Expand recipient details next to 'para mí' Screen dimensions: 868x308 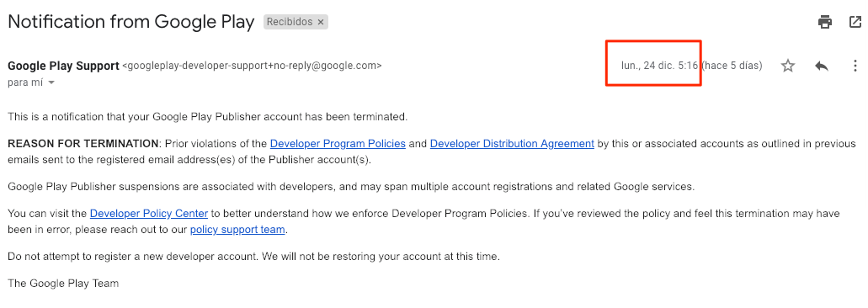(51, 83)
